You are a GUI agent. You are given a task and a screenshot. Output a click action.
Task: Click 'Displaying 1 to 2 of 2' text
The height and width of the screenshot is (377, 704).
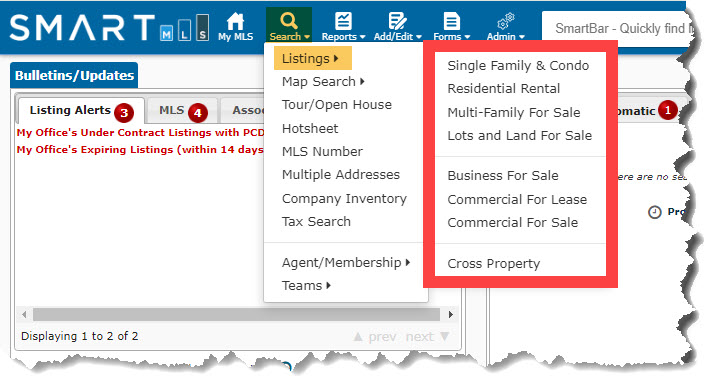tap(79, 336)
